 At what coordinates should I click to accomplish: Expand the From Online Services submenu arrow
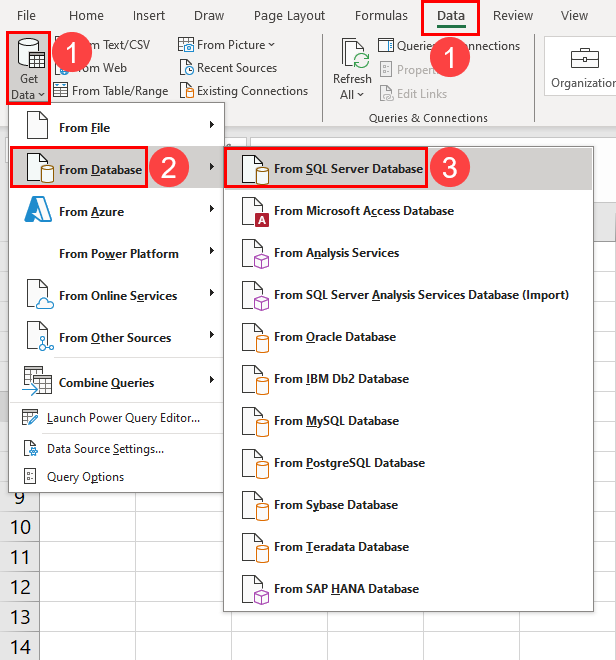point(212,293)
